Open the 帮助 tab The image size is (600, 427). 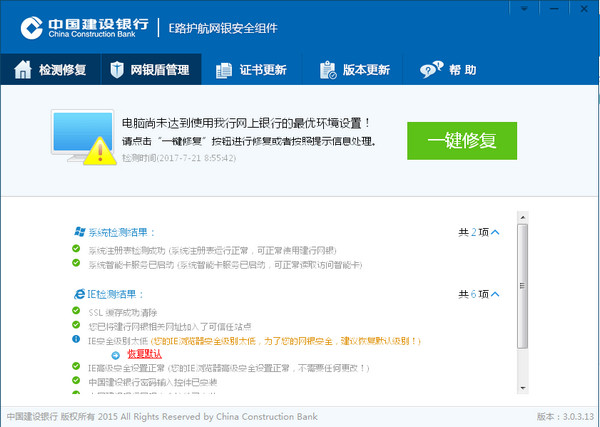(448, 69)
